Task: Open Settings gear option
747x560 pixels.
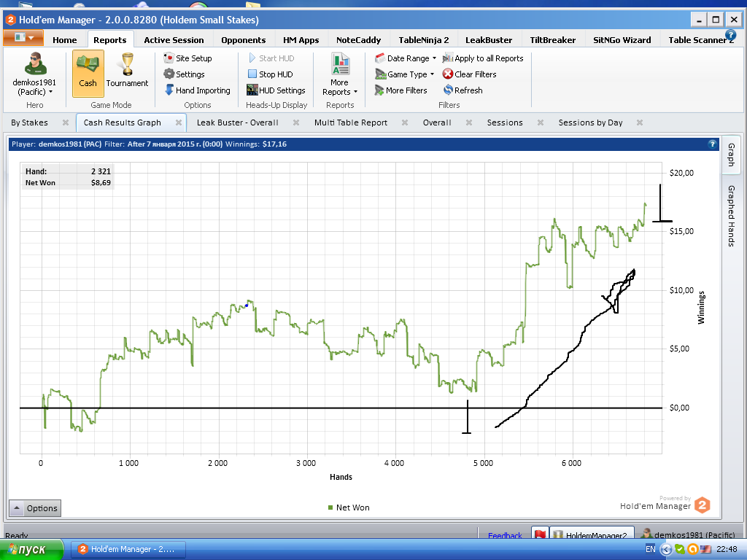Action: (184, 74)
